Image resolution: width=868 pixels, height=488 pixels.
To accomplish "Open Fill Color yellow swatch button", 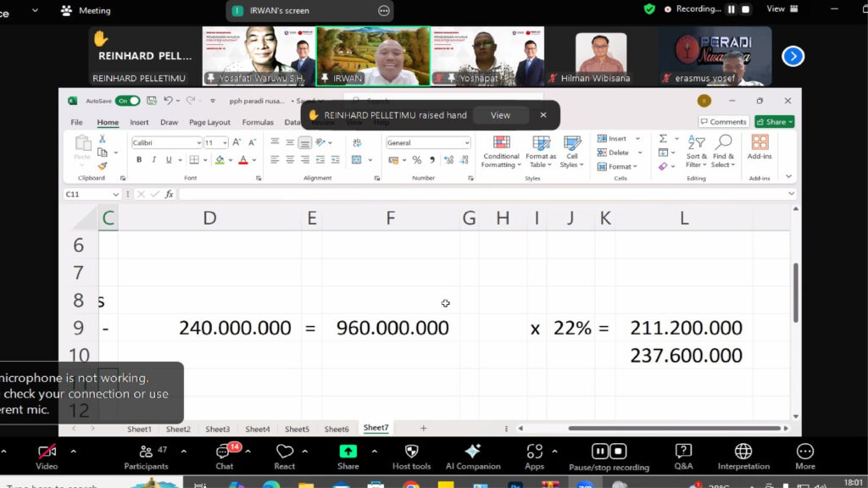I will 220,160.
